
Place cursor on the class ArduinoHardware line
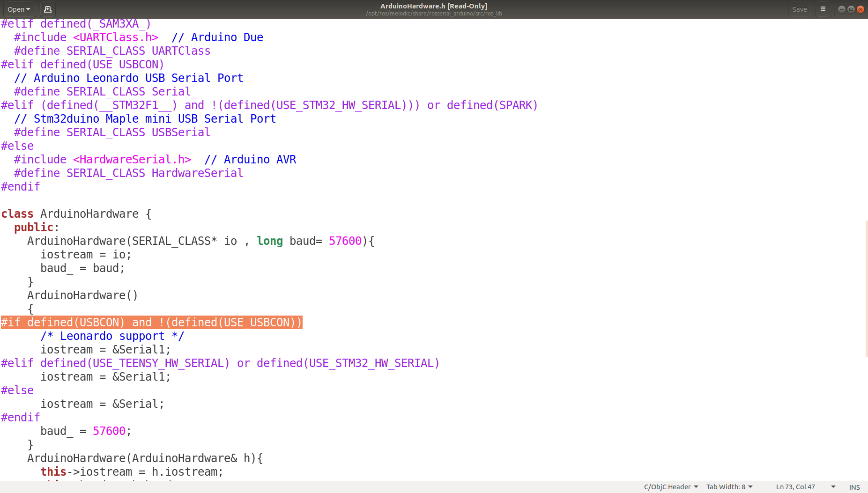[76, 213]
